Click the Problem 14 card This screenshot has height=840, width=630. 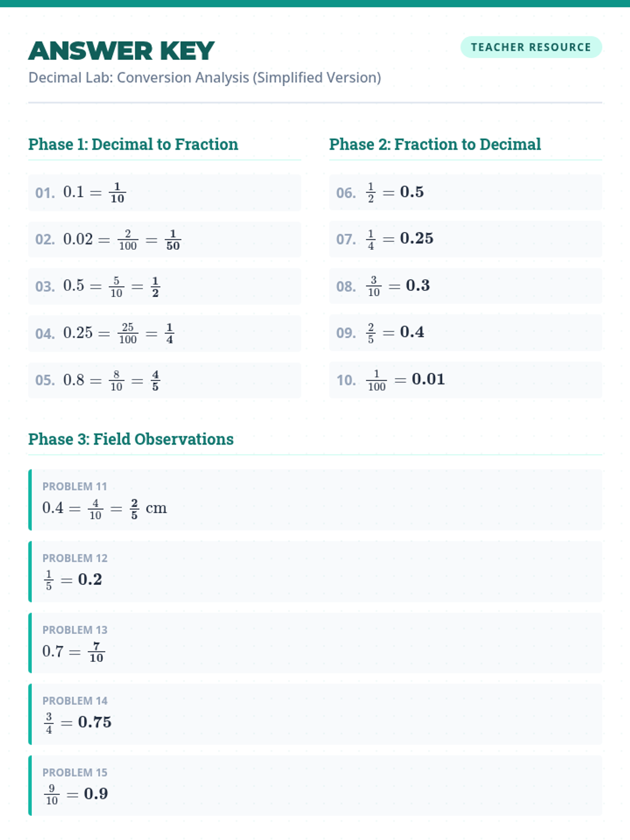point(315,714)
